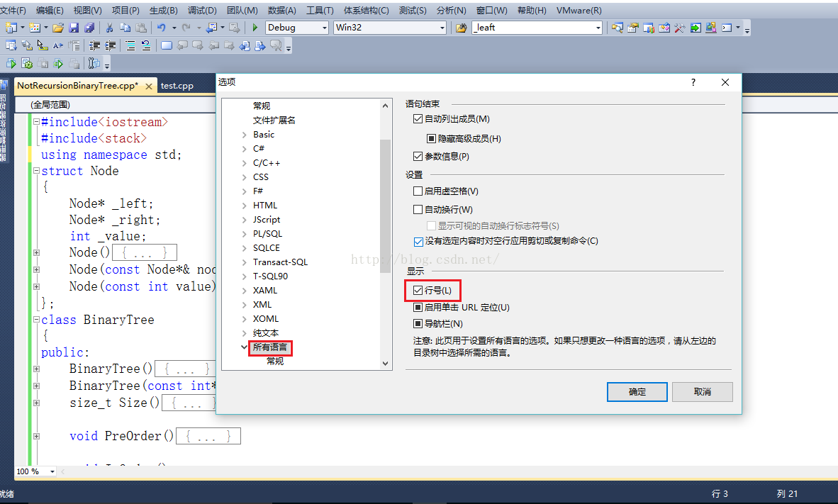The image size is (838, 504).
Task: Toggle 隐藏高级成员(H) checkbox
Action: pos(431,138)
